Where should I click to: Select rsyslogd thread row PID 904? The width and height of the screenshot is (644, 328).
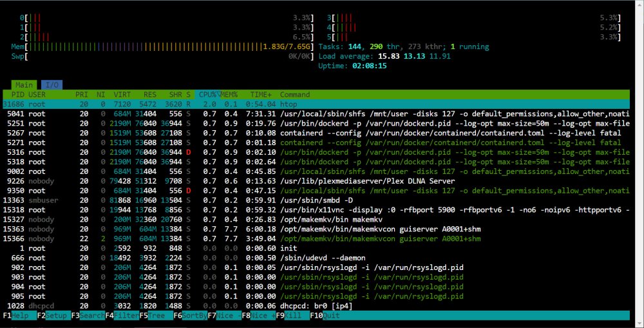point(316,287)
